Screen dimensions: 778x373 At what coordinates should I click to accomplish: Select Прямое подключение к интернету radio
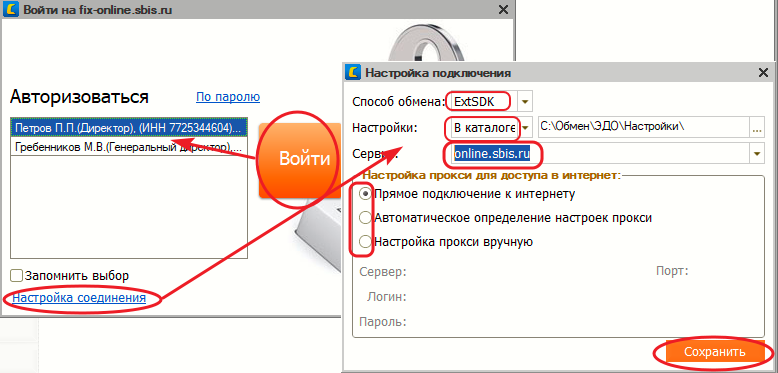point(365,194)
